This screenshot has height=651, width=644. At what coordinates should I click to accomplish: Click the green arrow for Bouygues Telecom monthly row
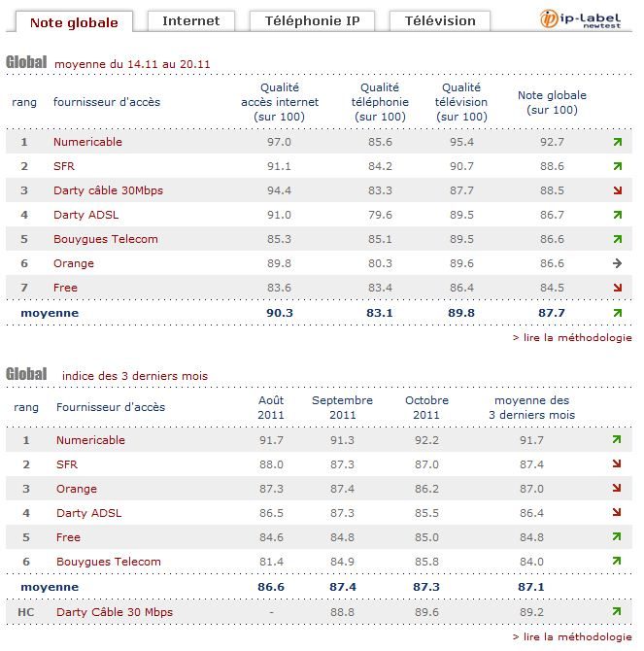[617, 562]
